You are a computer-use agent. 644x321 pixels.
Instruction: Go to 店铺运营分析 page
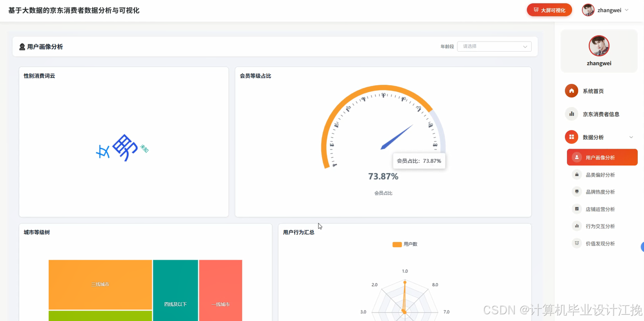pos(602,209)
